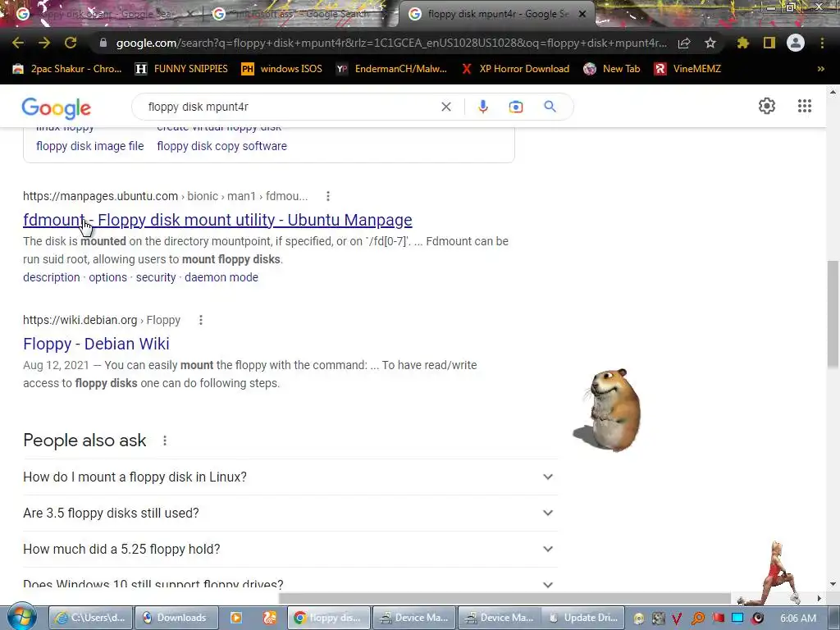Open the 'New Tab' bookmark

[612, 69]
